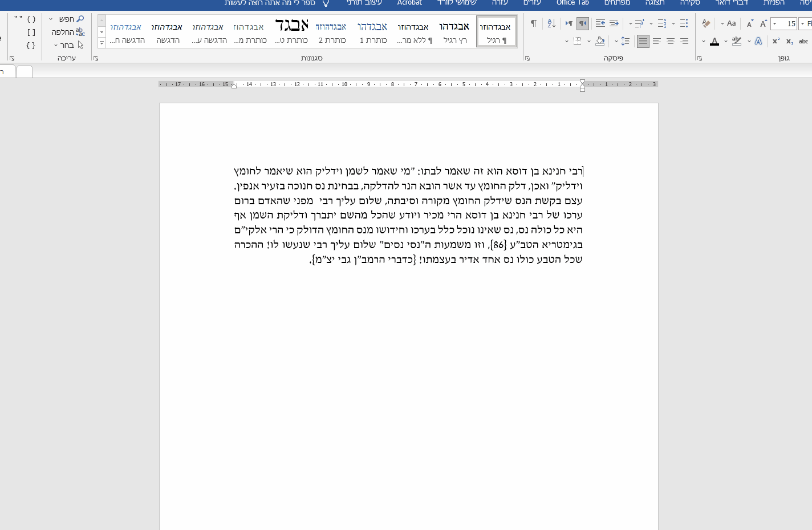Open line spacing options icon
Image resolution: width=812 pixels, height=530 pixels.
click(624, 41)
